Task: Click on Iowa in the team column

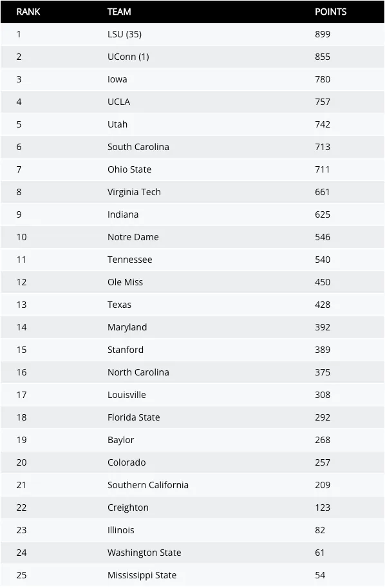Action: (117, 79)
